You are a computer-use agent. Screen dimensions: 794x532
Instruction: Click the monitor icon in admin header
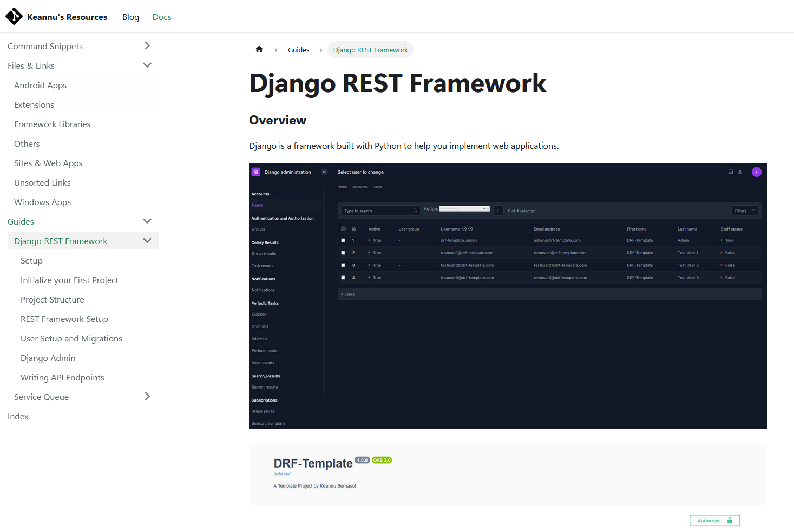click(x=731, y=172)
